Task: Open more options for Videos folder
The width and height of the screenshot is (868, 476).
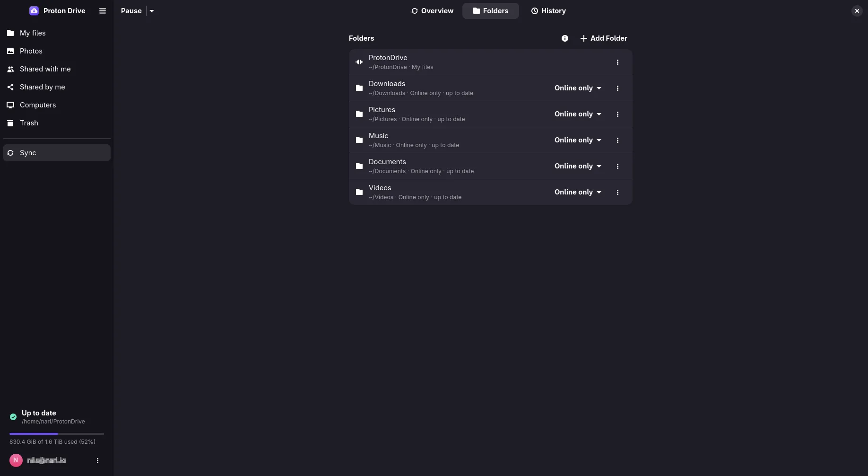Action: click(617, 192)
